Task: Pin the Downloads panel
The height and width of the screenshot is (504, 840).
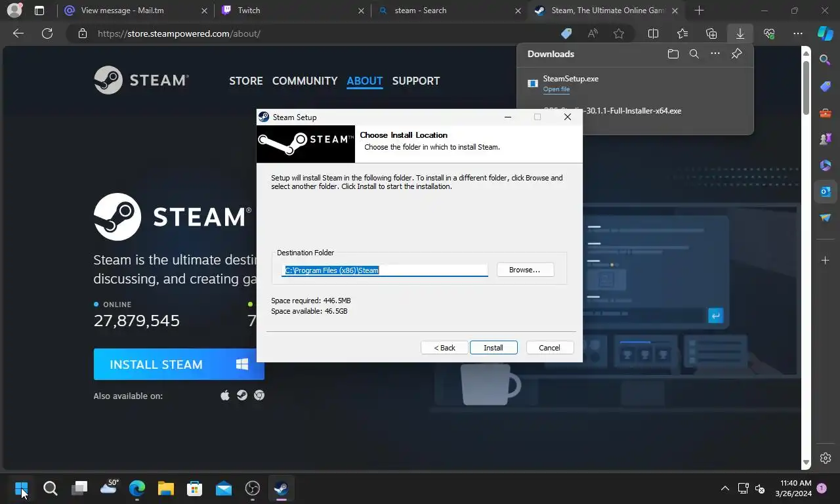Action: tap(736, 54)
